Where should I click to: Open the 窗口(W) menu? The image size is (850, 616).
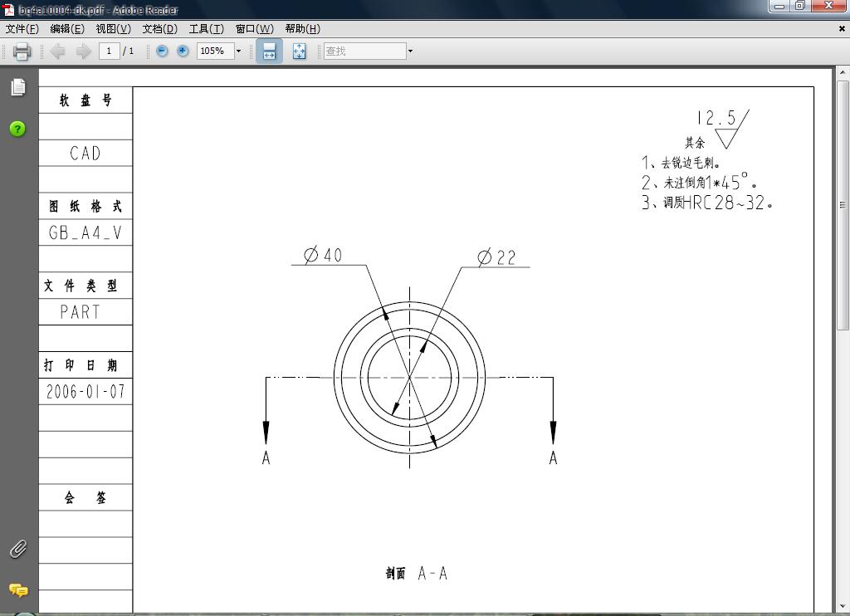(x=255, y=29)
